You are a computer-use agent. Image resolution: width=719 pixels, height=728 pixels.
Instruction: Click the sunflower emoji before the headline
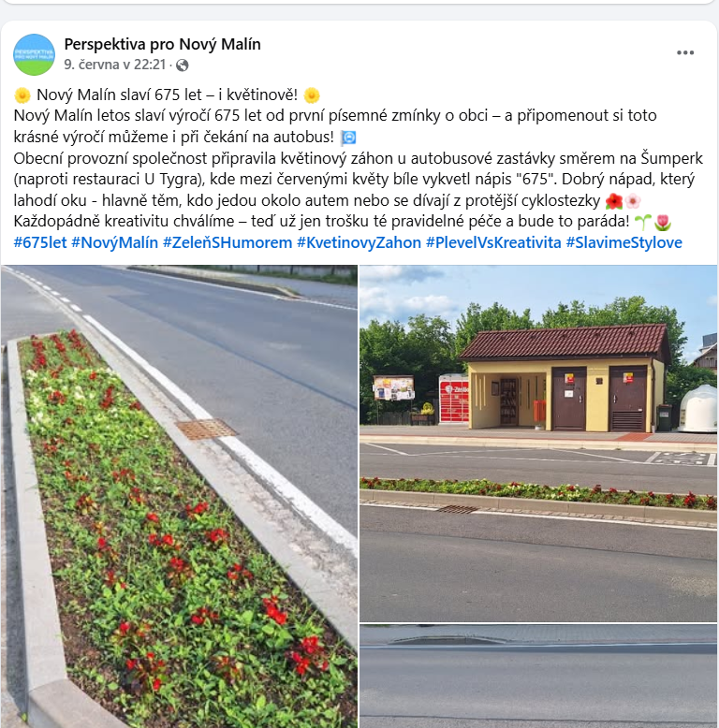click(x=22, y=95)
